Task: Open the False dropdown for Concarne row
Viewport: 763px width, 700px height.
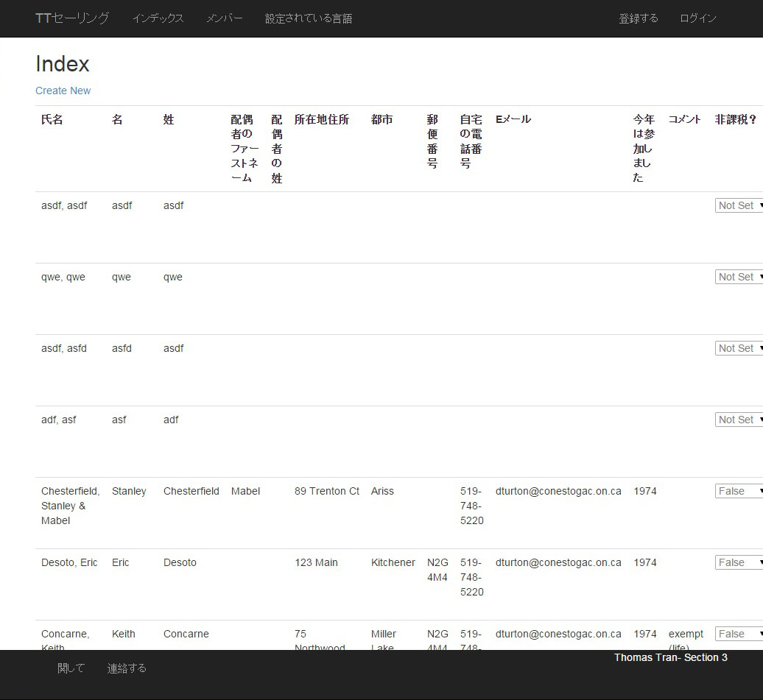Action: 739,634
